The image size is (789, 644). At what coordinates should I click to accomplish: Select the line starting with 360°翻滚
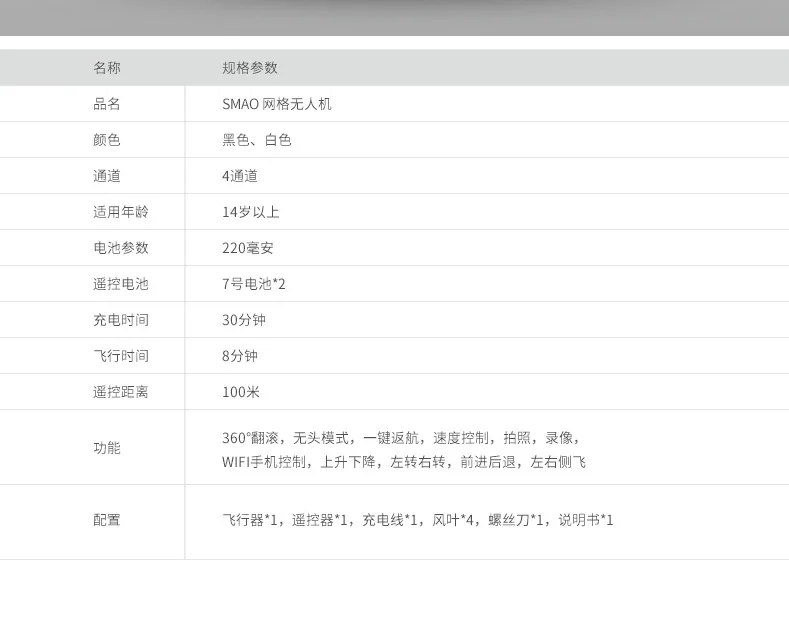401,438
